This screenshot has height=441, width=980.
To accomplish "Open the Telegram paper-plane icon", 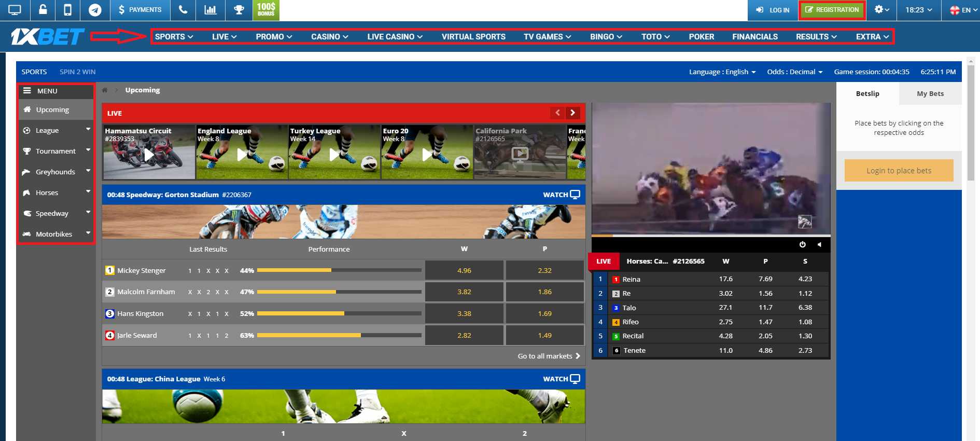I will 95,10.
